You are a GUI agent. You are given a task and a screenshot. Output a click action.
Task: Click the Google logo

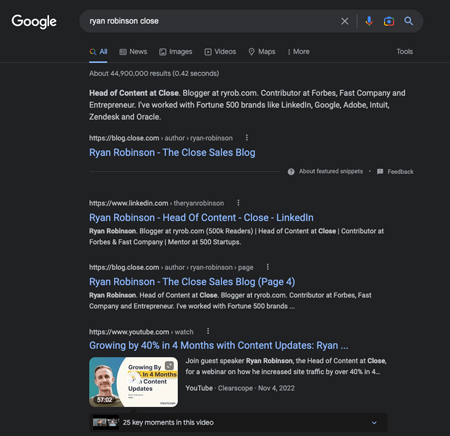34,22
